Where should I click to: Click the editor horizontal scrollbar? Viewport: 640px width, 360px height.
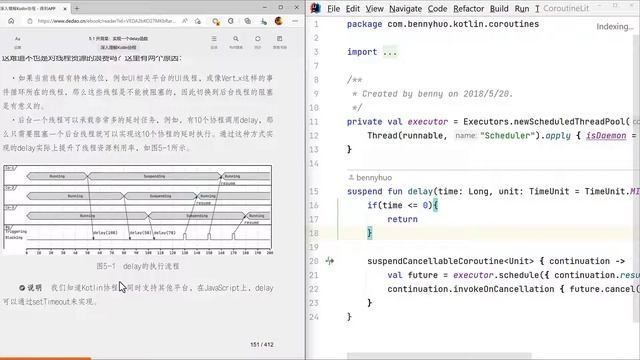[x=439, y=356]
